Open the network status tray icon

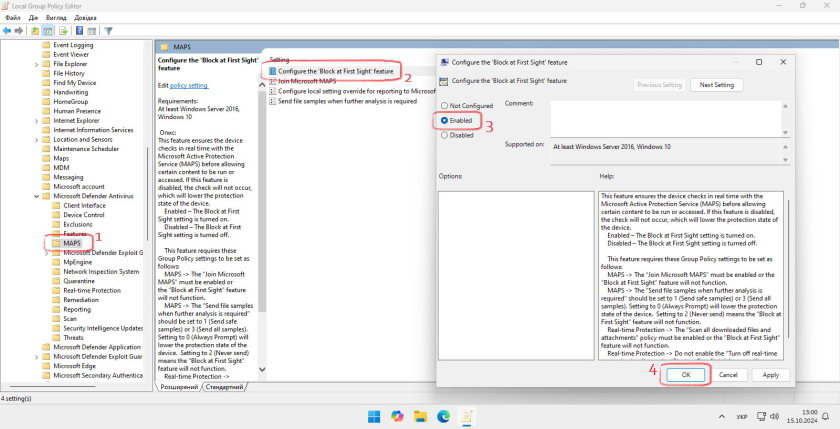click(762, 416)
